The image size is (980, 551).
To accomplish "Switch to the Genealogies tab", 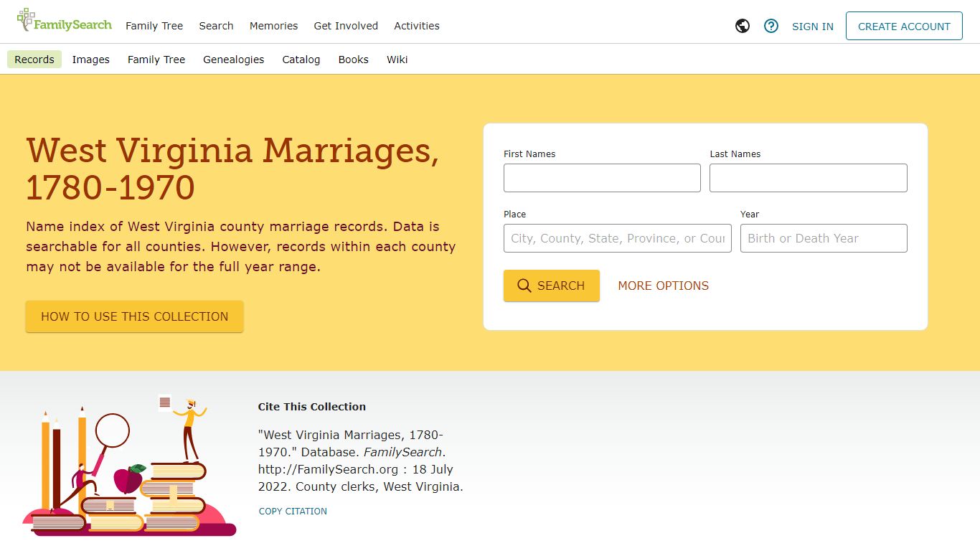I will tap(234, 60).
